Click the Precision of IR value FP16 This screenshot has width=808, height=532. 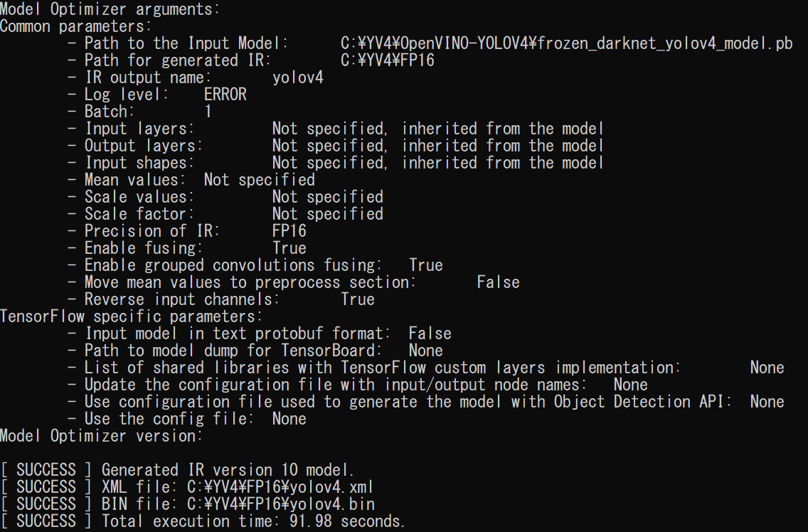point(289,231)
